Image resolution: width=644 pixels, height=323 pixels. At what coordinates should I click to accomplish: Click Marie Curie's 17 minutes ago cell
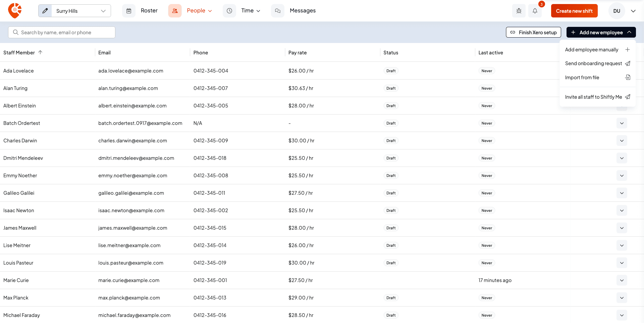click(495, 280)
